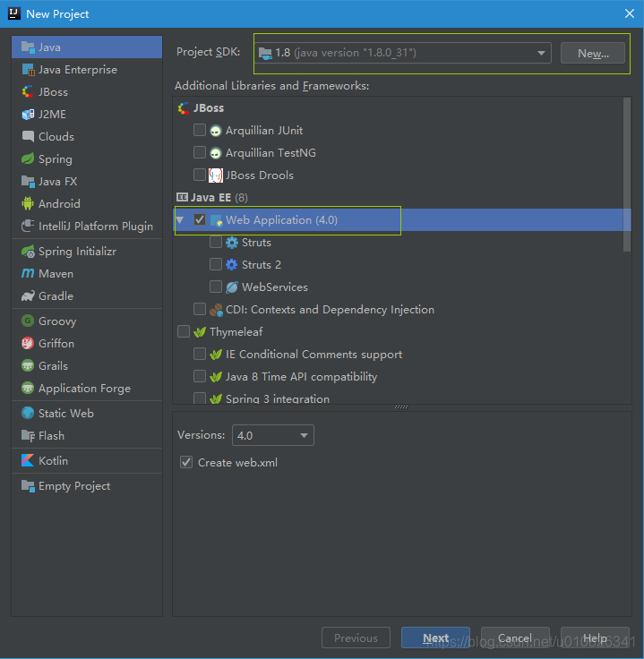644x659 pixels.
Task: Pick the Groovy icon
Action: tap(28, 321)
